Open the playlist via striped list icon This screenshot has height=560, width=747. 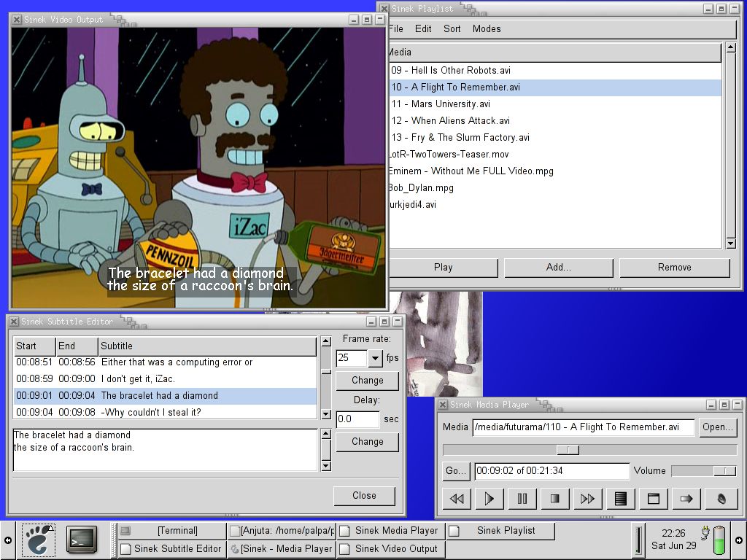click(621, 499)
